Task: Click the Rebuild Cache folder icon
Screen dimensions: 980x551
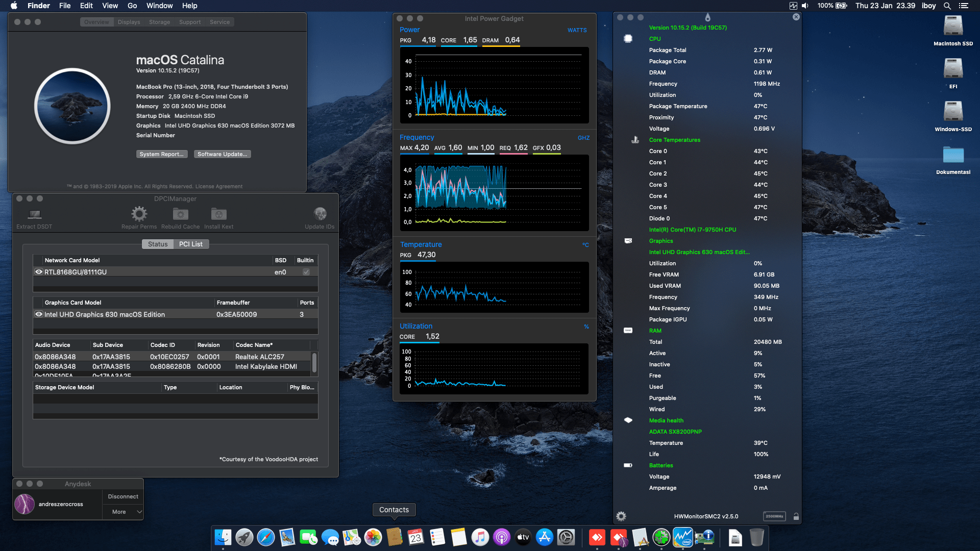Action: (x=180, y=214)
